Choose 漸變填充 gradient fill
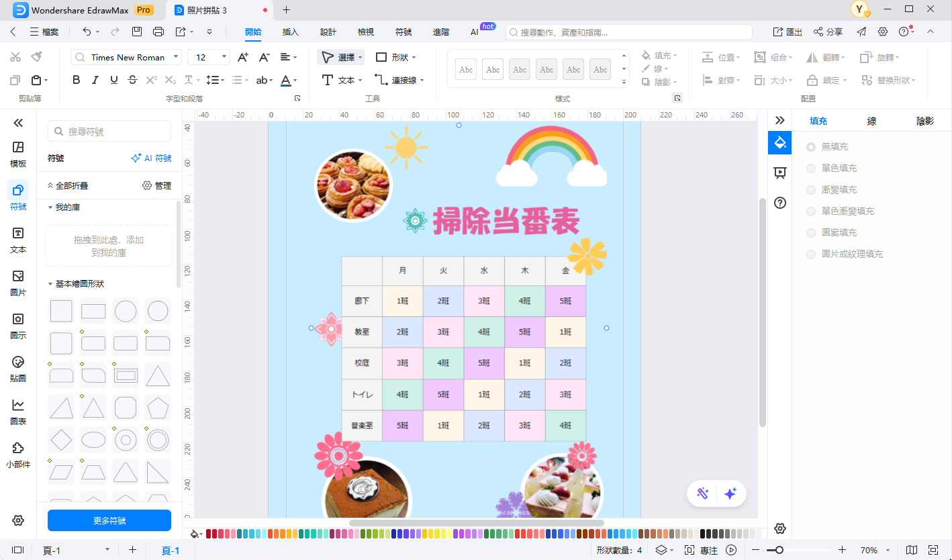 [x=832, y=189]
